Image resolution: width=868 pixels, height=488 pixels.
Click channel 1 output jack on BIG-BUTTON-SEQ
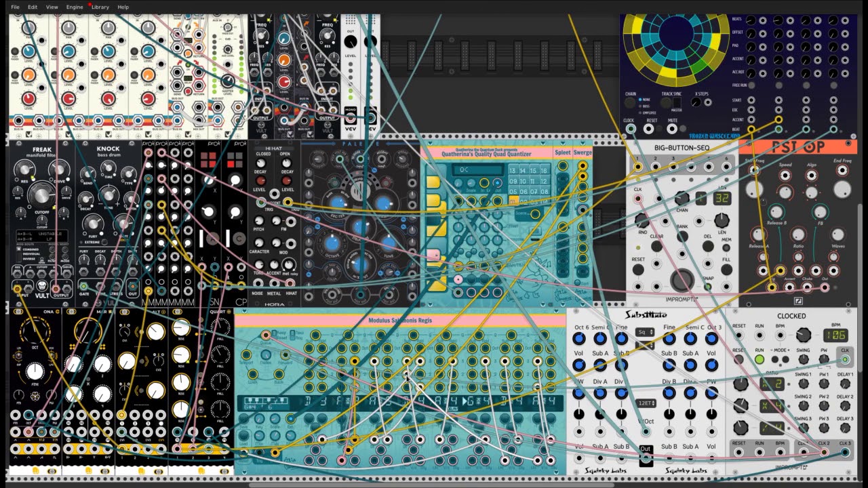point(638,166)
